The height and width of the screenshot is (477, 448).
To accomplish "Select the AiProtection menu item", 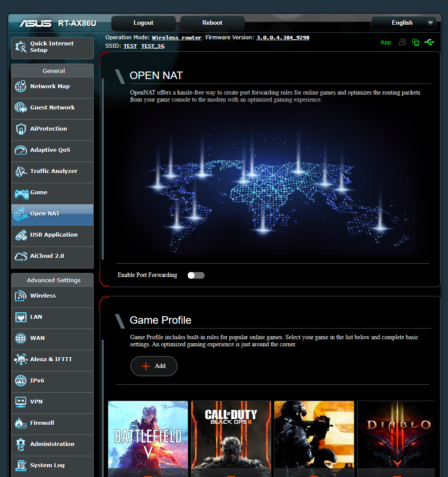I will click(52, 130).
